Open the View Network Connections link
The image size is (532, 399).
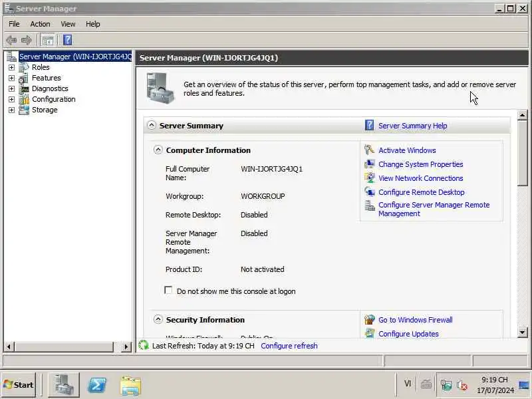(421, 178)
